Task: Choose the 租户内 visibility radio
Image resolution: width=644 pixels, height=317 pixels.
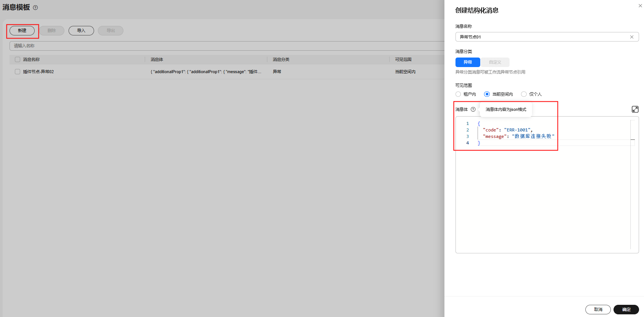Action: point(458,94)
